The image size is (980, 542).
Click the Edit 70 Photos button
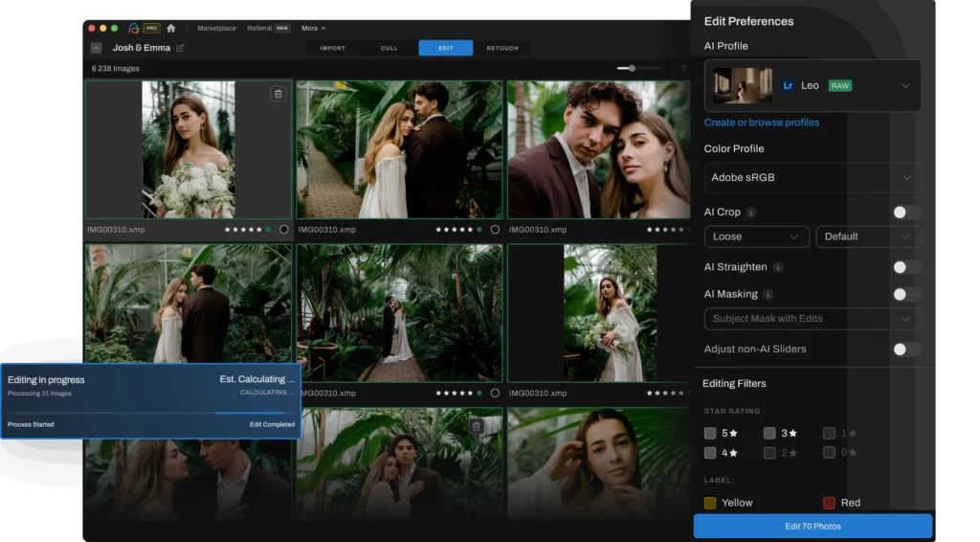click(813, 526)
